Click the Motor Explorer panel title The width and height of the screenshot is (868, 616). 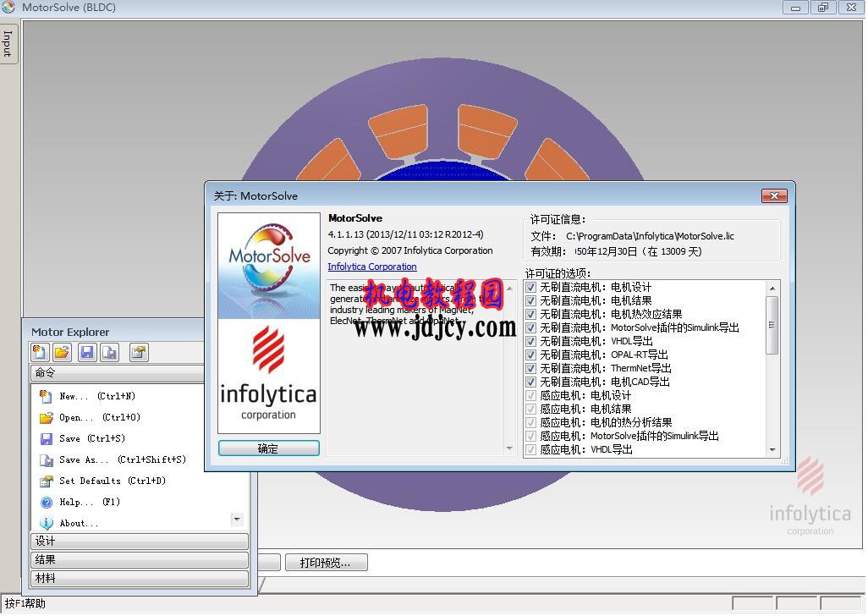[70, 332]
